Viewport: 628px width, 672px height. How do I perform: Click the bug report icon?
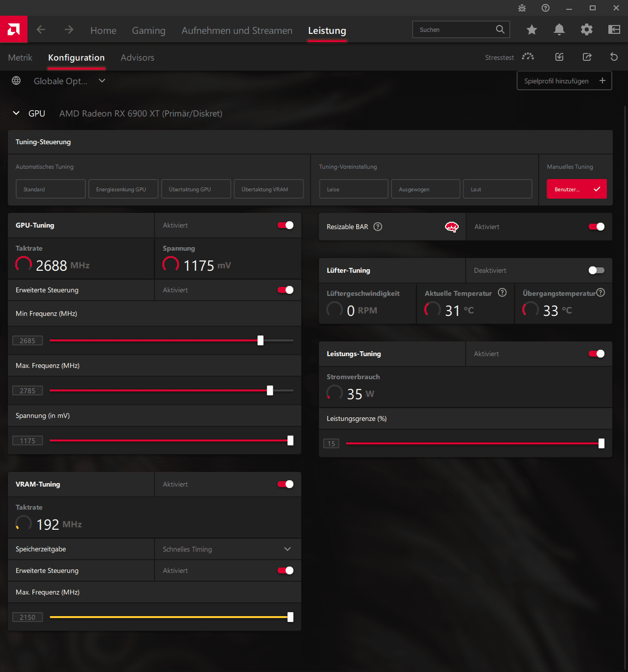(x=522, y=8)
